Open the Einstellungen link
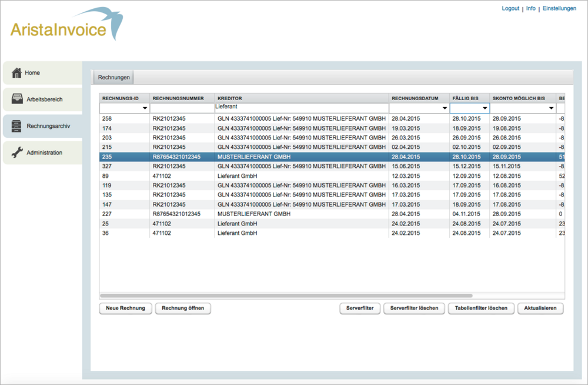Viewport: 588px width, 385px height. [559, 8]
